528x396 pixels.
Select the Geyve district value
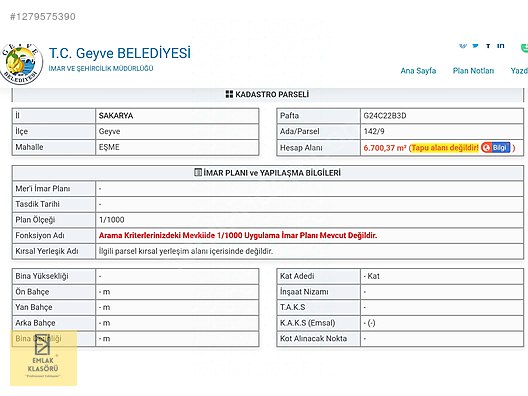click(x=109, y=131)
